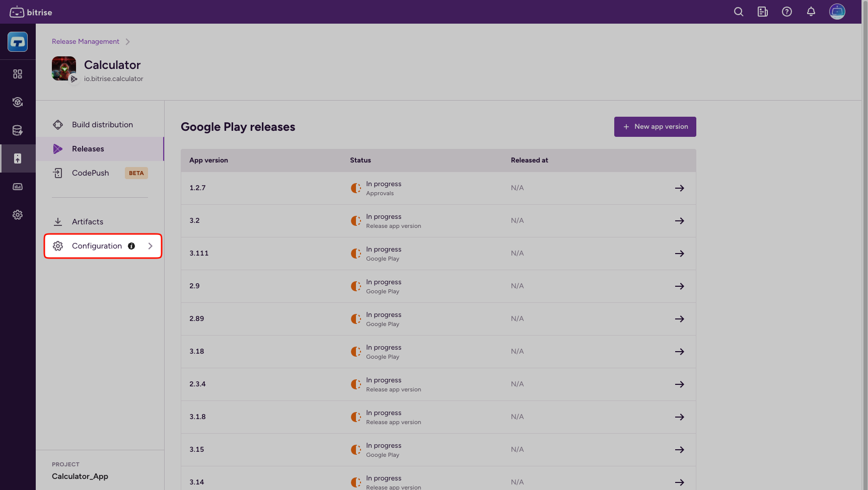The image size is (868, 490).
Task: Select CodePush in side menu
Action: (x=90, y=173)
